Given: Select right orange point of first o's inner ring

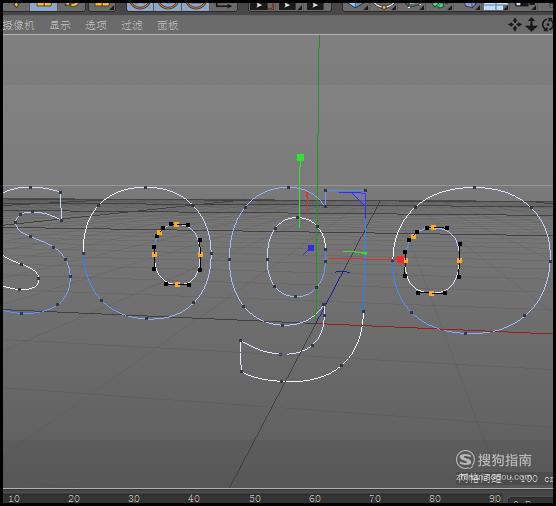Looking at the screenshot, I should pyautogui.click(x=200, y=255).
